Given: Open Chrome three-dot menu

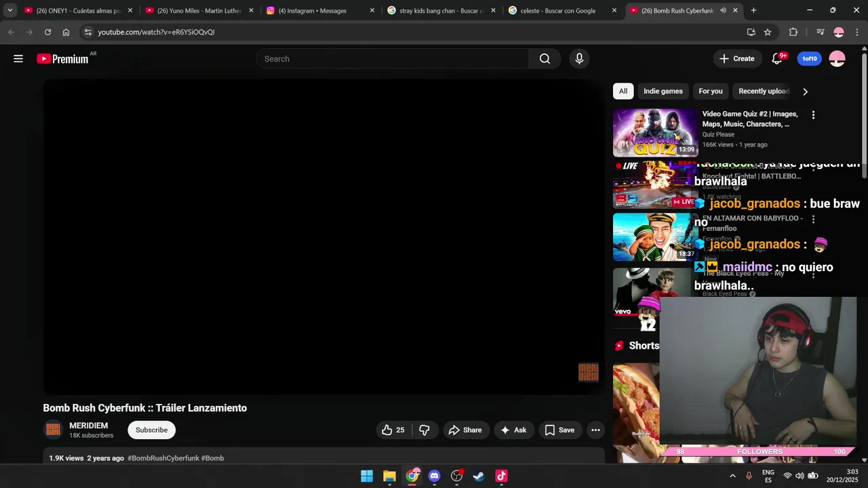Looking at the screenshot, I should point(857,32).
